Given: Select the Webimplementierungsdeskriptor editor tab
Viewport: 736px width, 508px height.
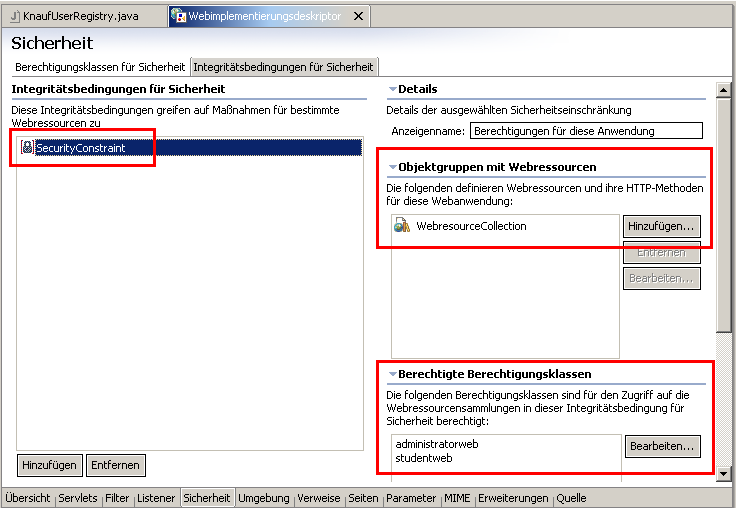Looking at the screenshot, I should coord(269,16).
